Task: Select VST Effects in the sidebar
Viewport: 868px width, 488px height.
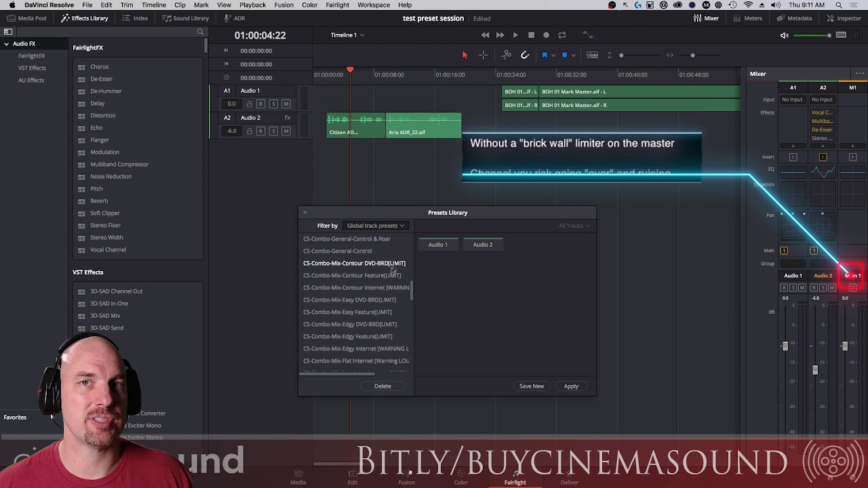Action: point(32,68)
